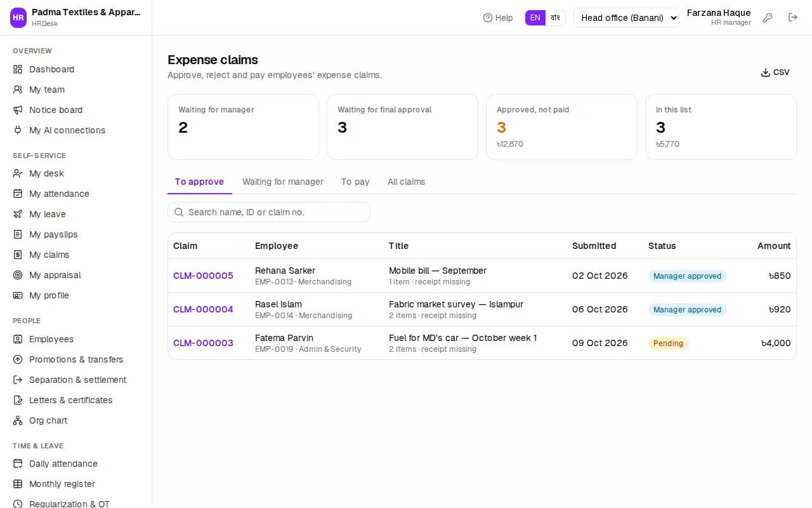Click the Monthly register table icon
Screen dimensions: 812x508
click(18, 484)
